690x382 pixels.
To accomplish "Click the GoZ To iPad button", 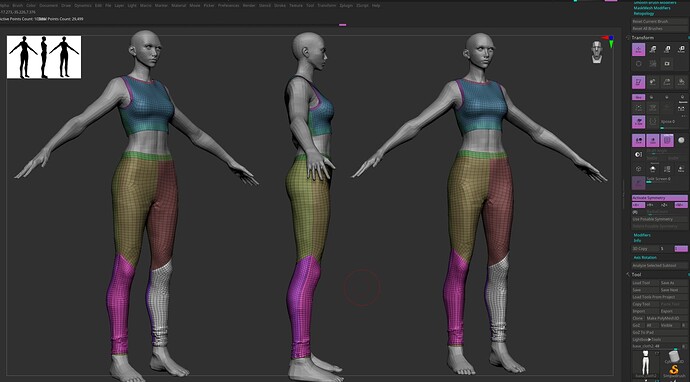I will point(659,332).
